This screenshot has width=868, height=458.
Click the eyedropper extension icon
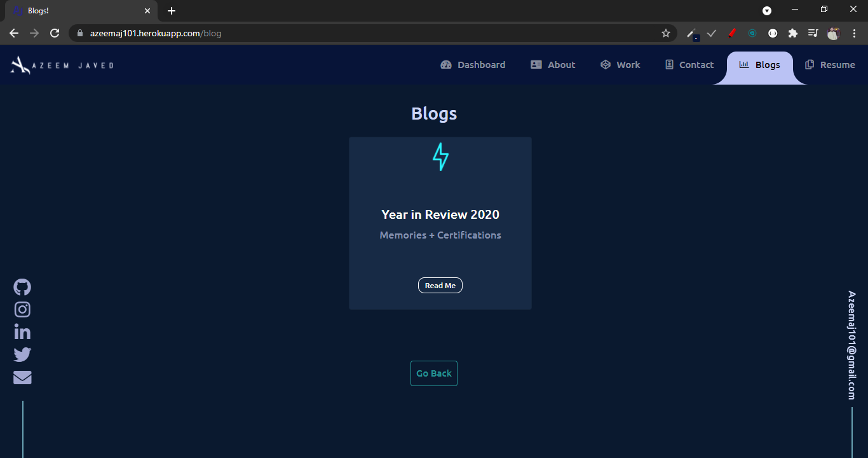tap(692, 34)
